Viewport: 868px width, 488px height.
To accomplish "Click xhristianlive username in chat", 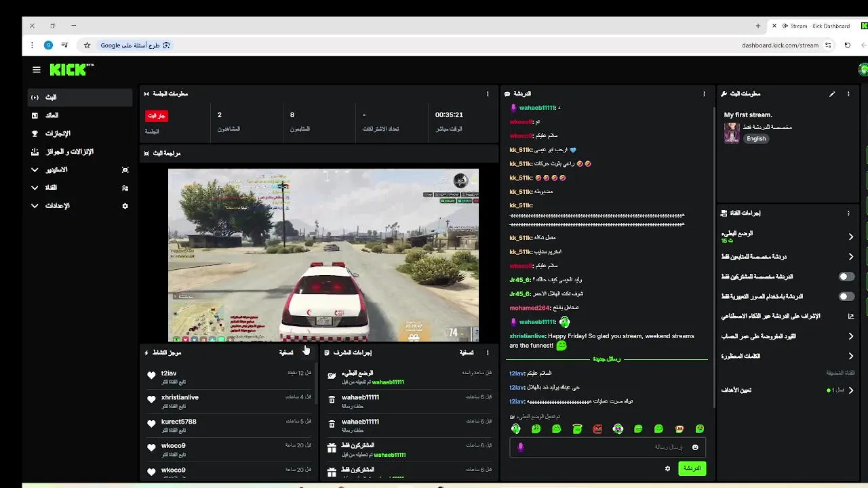I will point(528,336).
